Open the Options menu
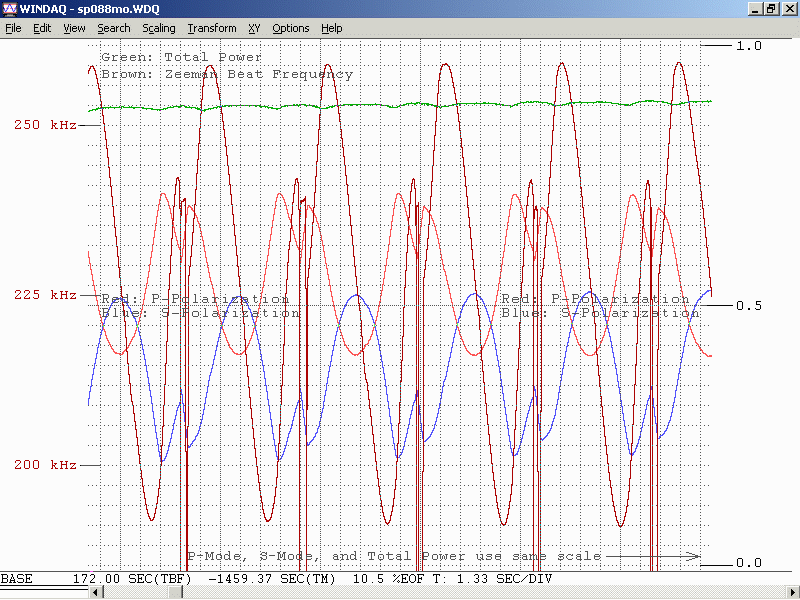 coord(291,28)
